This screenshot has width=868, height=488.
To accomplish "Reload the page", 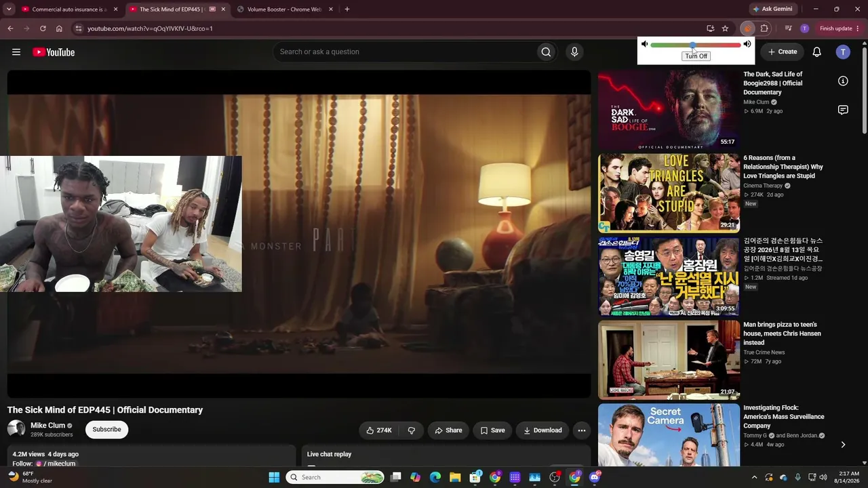I will pos(43,28).
